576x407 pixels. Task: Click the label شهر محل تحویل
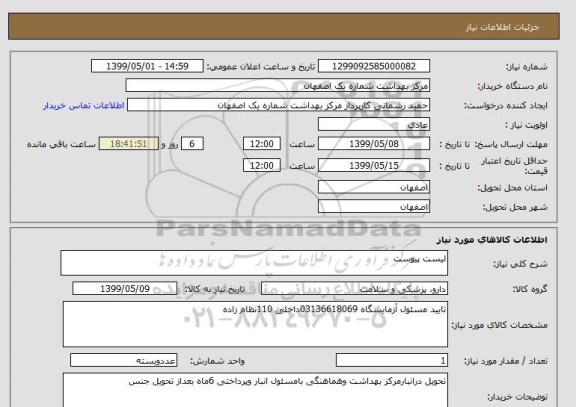515,207
